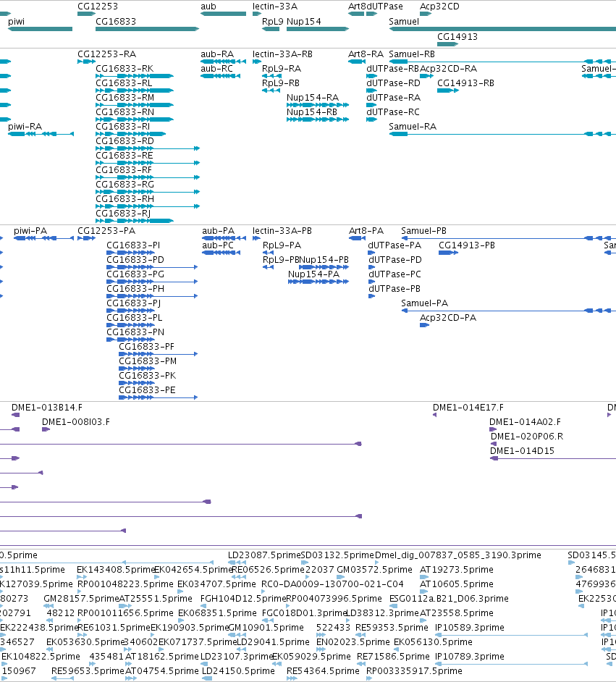Click the CG14913 gene label

457,36
